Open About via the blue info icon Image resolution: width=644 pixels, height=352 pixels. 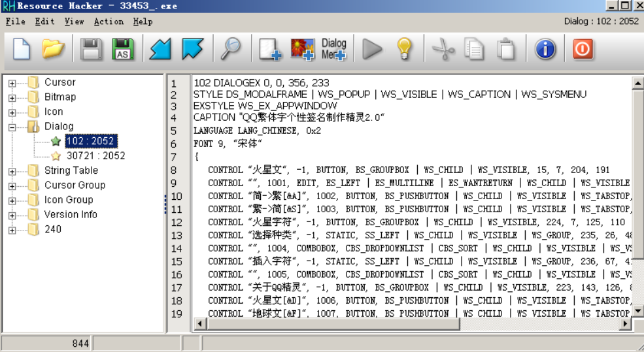[545, 49]
